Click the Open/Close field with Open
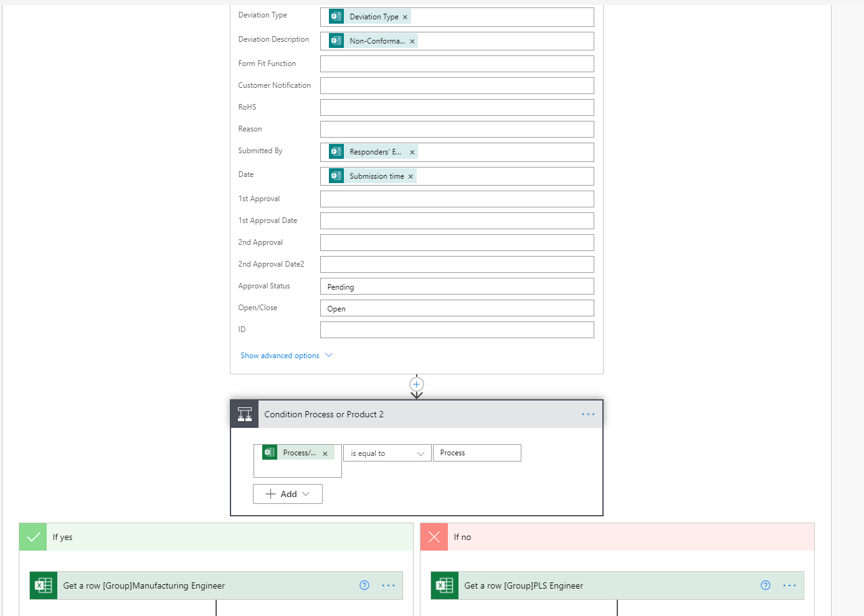 click(457, 308)
